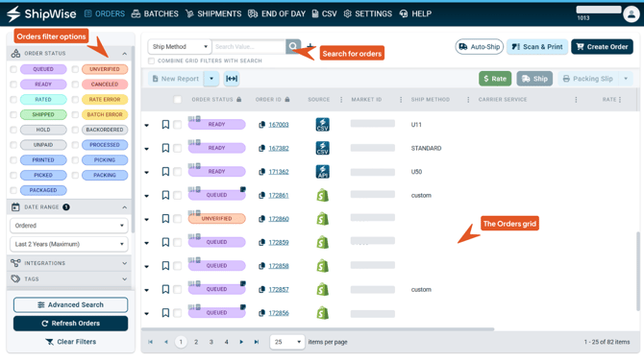Viewport: 644px width, 362px height.
Task: Click the Shopify source icon for order 172856
Action: coord(322,313)
